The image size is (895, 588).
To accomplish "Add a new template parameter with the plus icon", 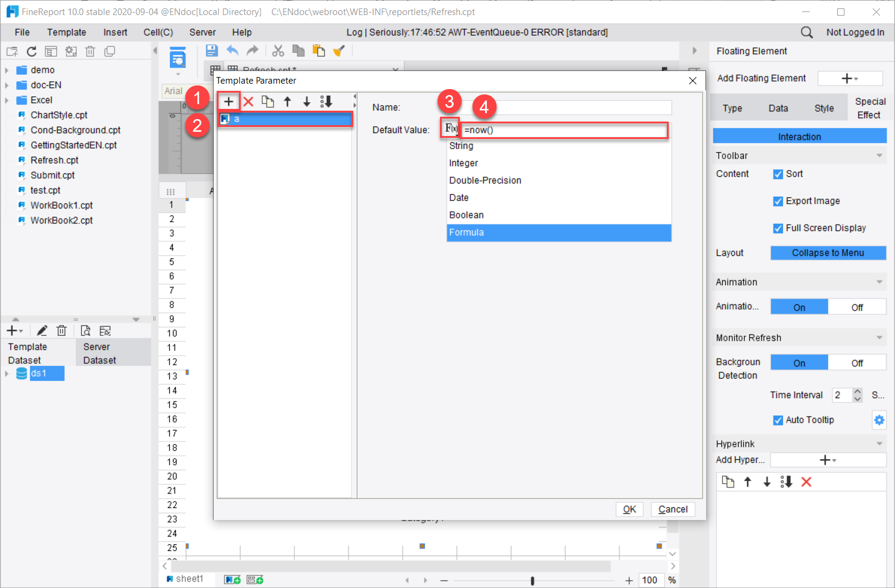I will 229,101.
